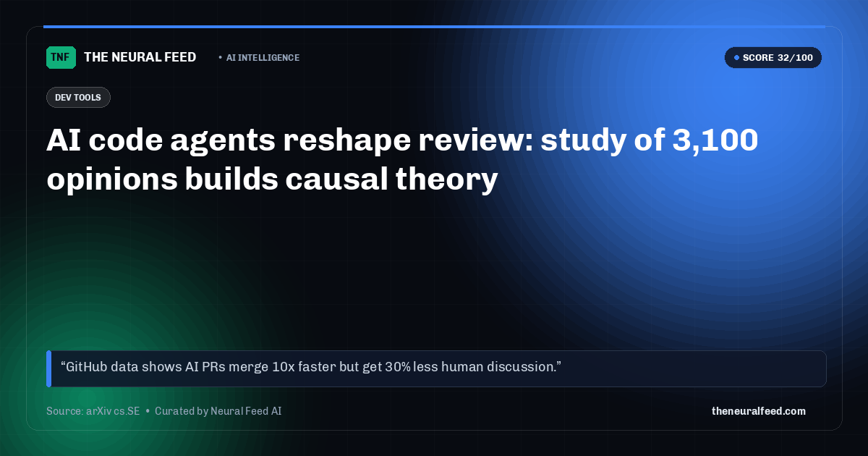Click Curated by Neural Feed AI
Viewport: 868px width, 456px height.
click(218, 411)
